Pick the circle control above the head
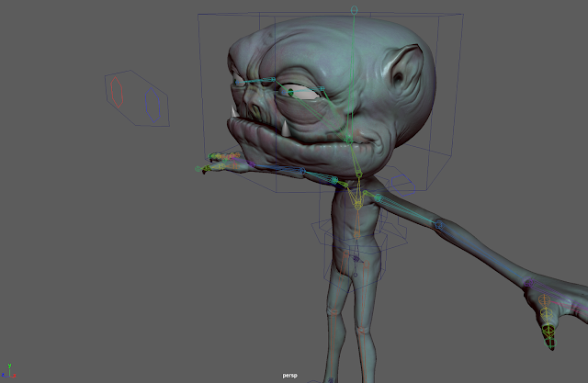Screen dimensions: 588x383 [x=354, y=10]
